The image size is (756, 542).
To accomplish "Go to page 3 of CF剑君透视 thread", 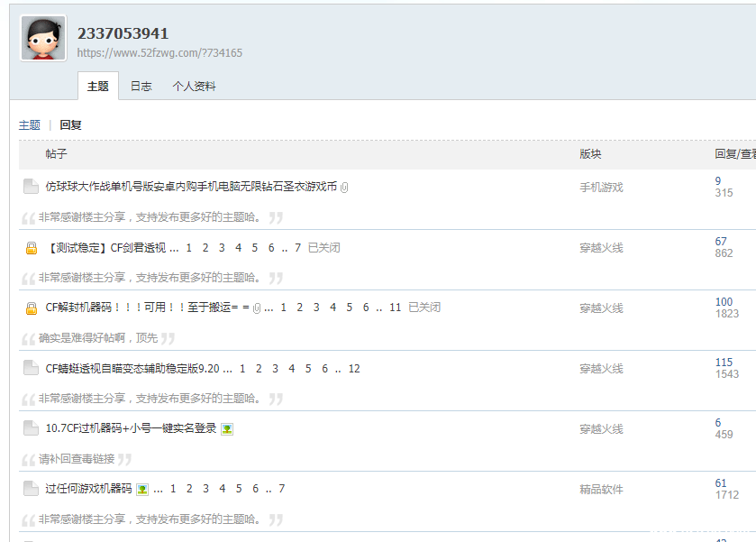I will [222, 248].
